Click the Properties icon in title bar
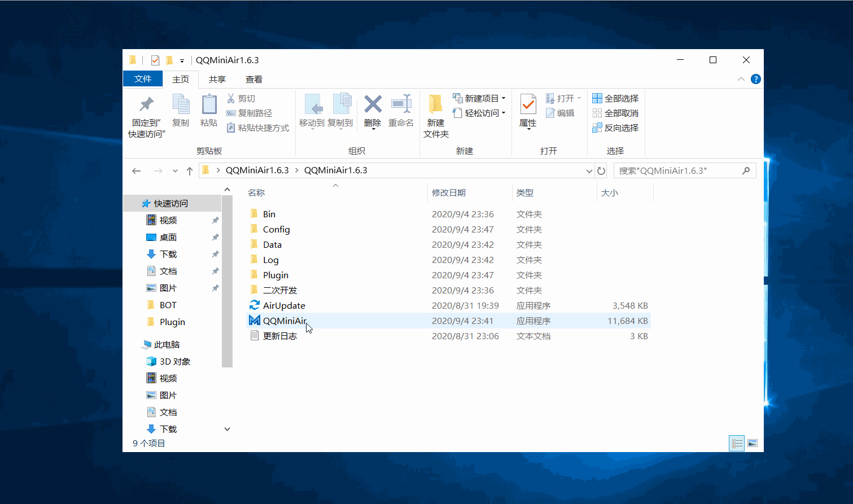 [x=155, y=60]
